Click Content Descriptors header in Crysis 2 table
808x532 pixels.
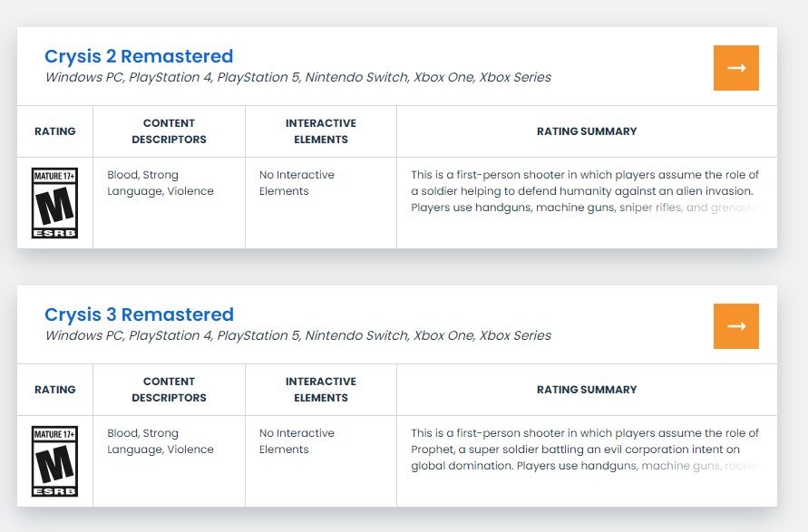tap(169, 131)
